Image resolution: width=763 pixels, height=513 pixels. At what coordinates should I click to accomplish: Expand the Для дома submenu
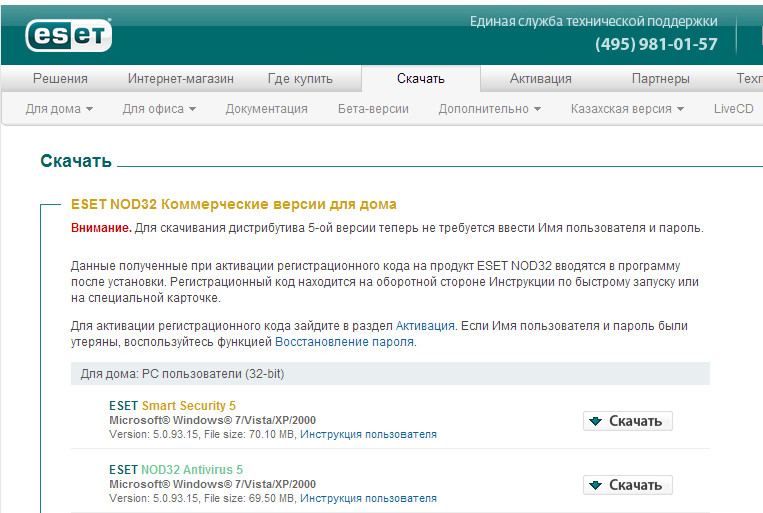pos(59,109)
